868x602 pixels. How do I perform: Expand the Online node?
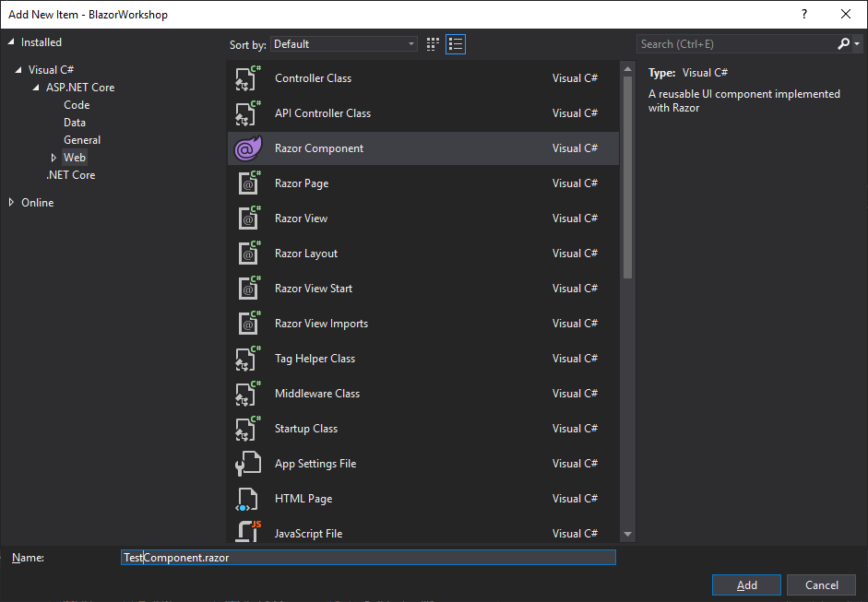11,203
